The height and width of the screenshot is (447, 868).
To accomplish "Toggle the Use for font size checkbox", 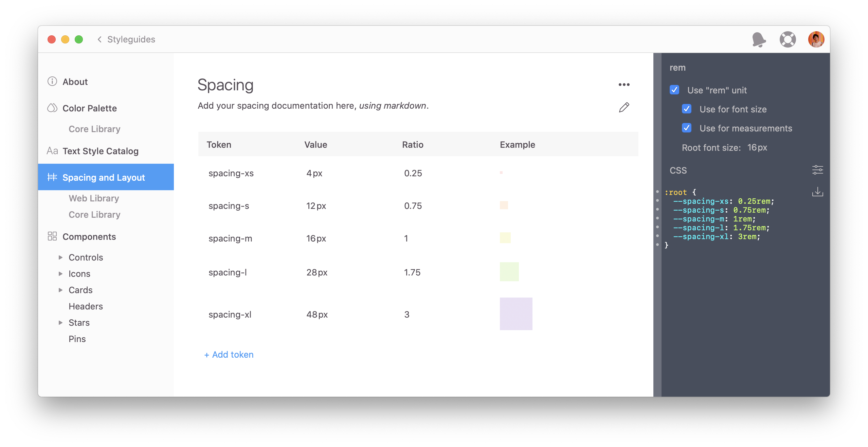I will point(687,109).
